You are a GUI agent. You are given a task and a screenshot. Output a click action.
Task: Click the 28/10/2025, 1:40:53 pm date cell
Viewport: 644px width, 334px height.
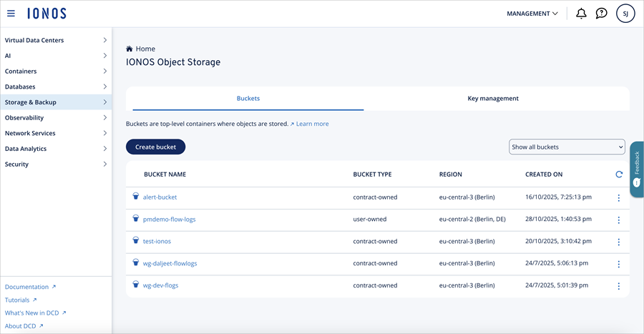click(559, 219)
